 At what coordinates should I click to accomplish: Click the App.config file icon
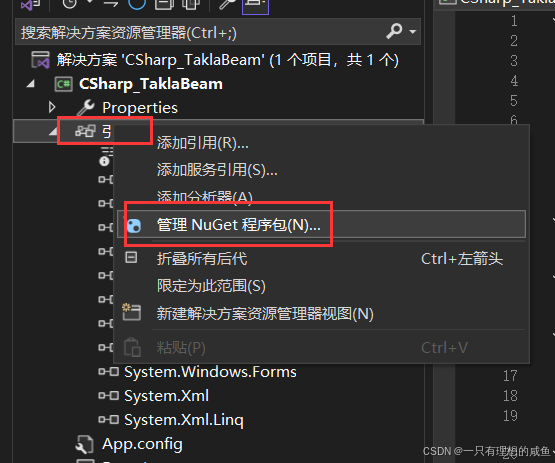[85, 445]
